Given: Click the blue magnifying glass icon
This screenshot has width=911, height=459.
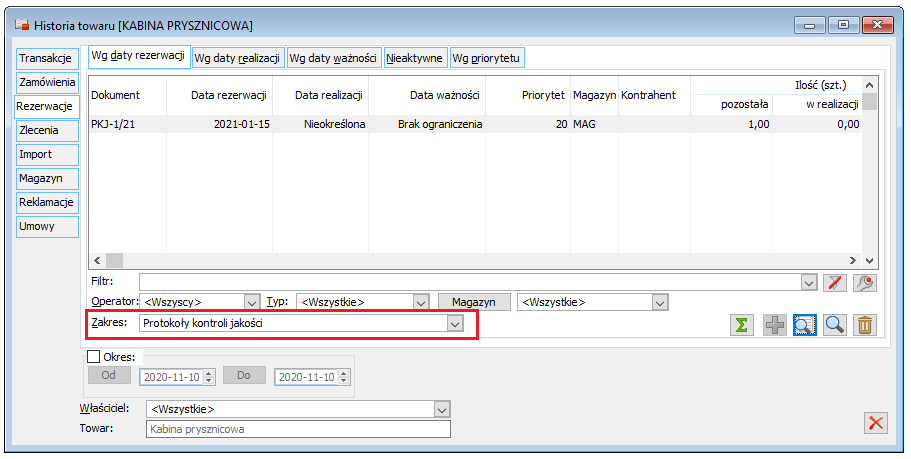Looking at the screenshot, I should click(835, 325).
